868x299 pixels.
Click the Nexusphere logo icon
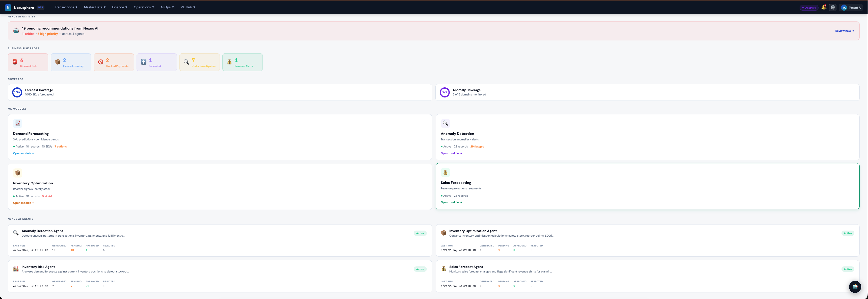(x=8, y=7)
